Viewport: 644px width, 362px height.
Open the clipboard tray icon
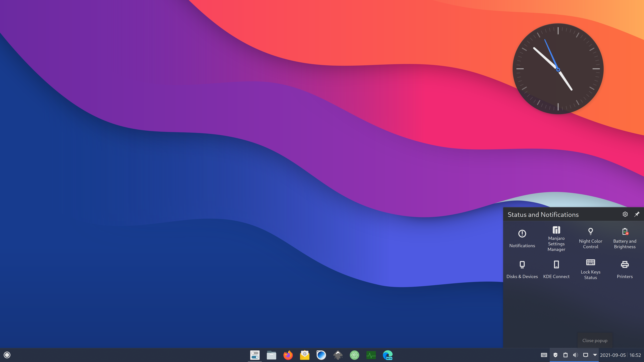click(x=565, y=355)
